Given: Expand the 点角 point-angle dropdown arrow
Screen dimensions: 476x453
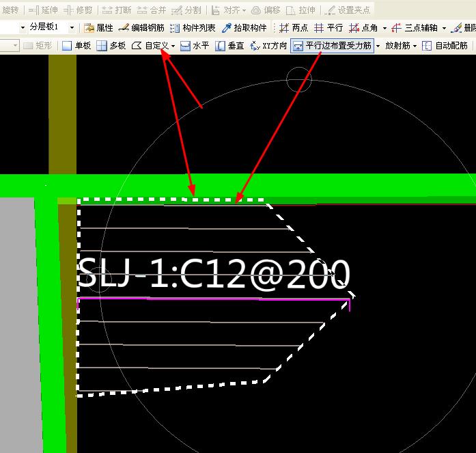Looking at the screenshot, I should click(x=384, y=29).
